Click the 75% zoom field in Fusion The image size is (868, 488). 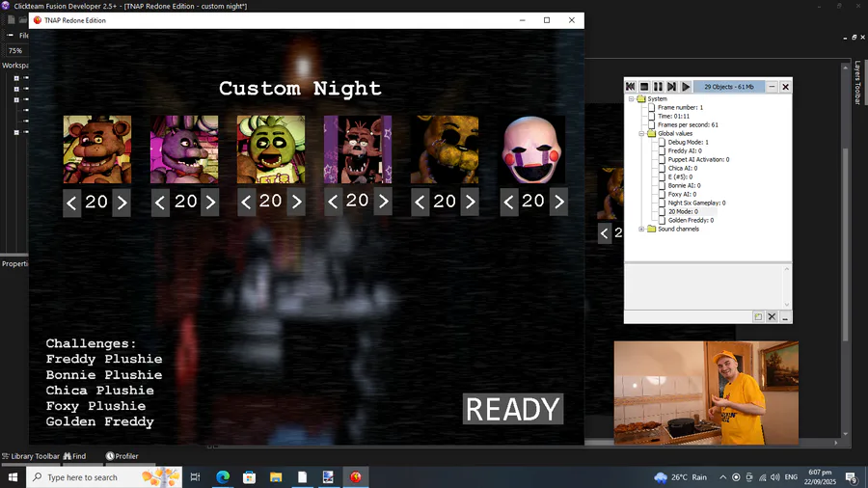[x=15, y=50]
